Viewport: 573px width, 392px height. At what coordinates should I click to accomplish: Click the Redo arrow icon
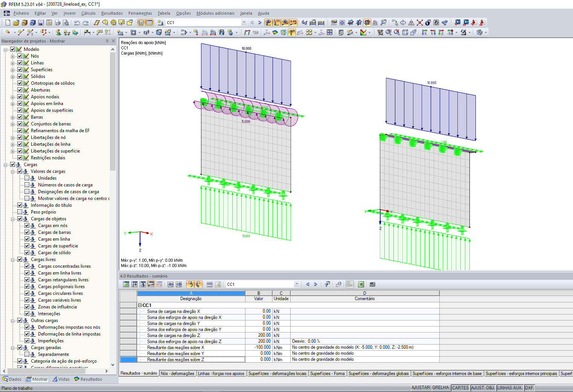click(85, 23)
